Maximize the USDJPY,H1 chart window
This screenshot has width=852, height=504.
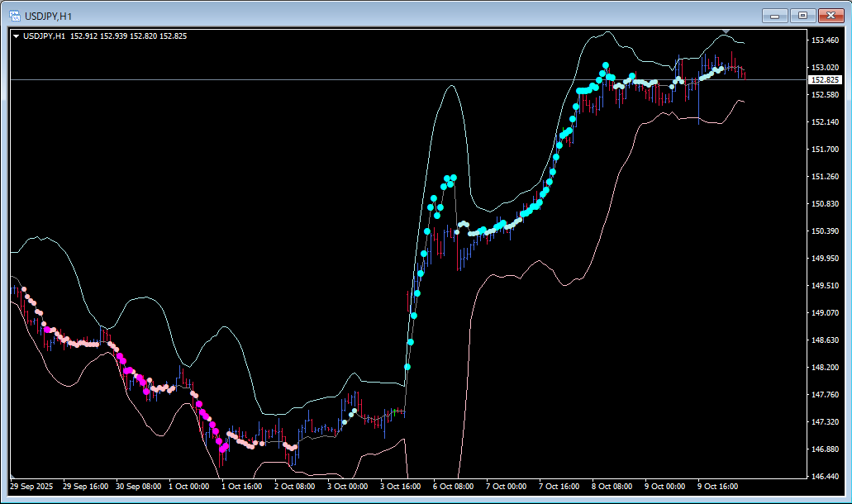(x=802, y=16)
